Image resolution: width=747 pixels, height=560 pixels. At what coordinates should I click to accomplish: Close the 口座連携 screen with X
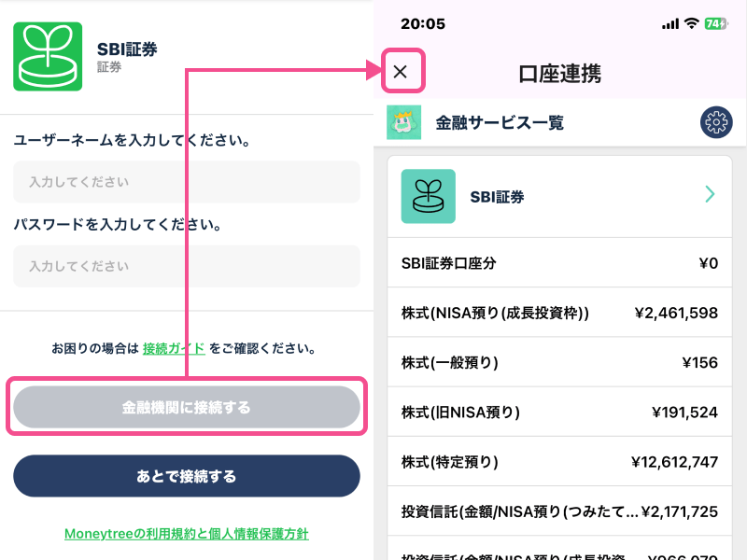(x=401, y=72)
